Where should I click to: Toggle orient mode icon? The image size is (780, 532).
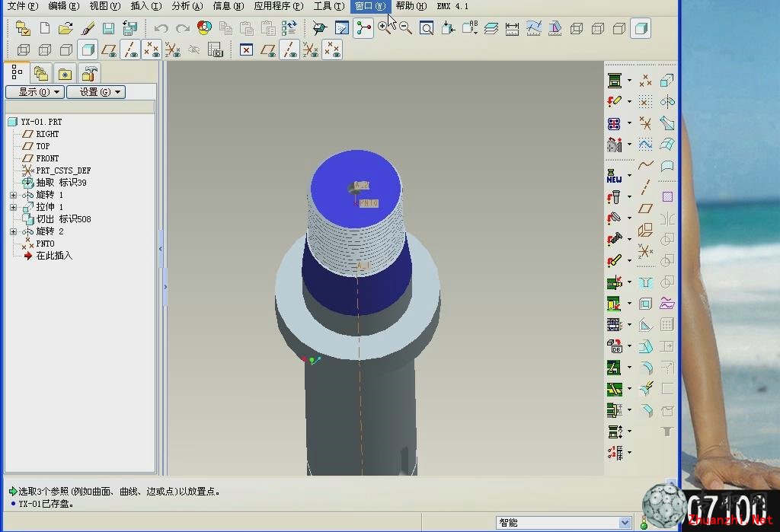click(320, 28)
